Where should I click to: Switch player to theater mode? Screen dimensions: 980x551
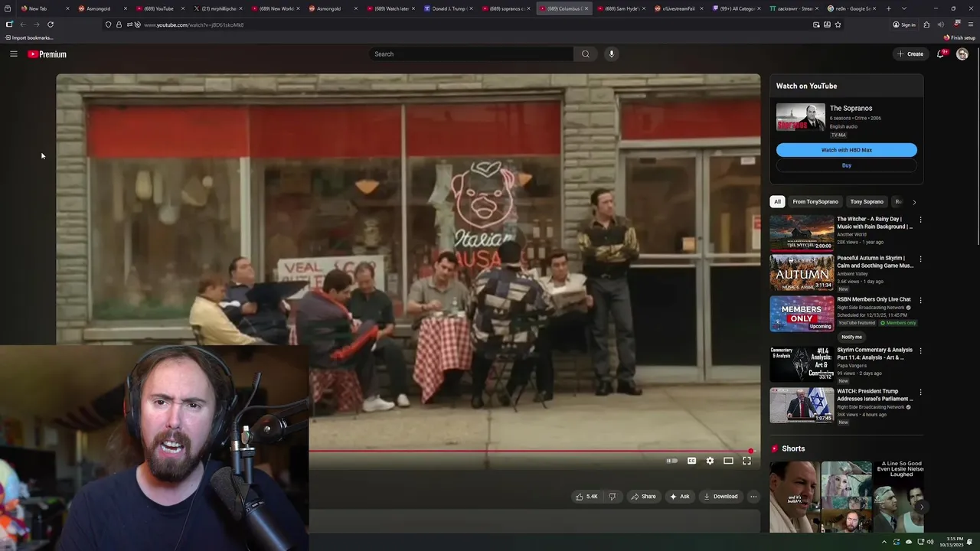click(x=728, y=461)
